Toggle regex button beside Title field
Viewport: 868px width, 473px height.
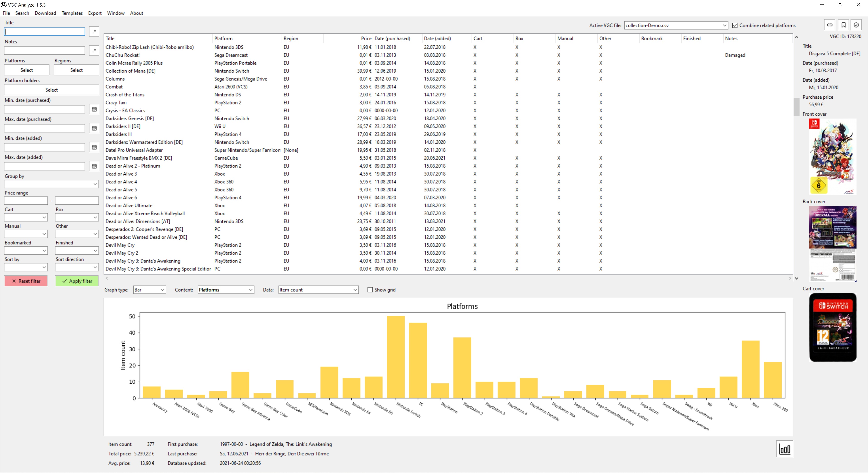coord(94,32)
